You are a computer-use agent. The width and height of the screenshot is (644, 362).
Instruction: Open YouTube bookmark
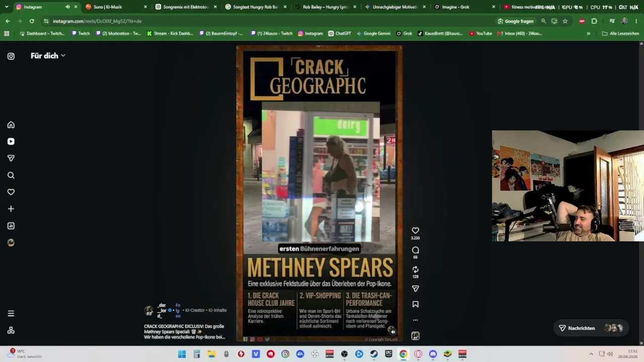click(480, 34)
